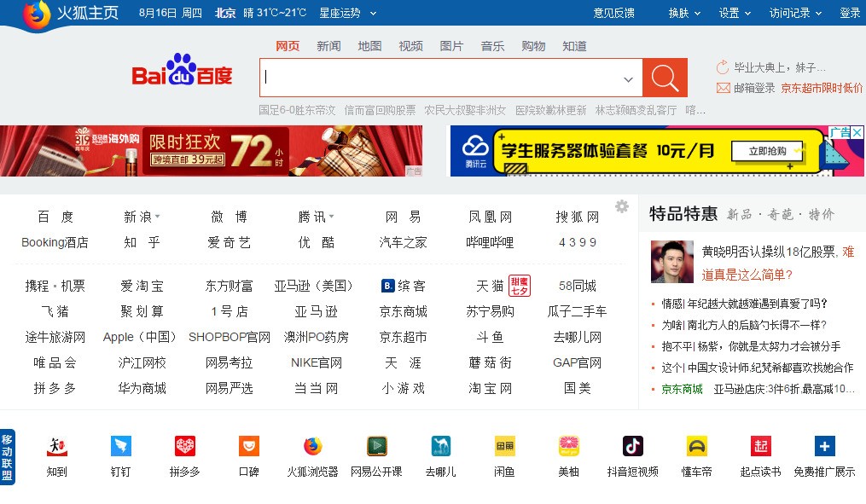Open the 拼多多 app icon in bottom row
This screenshot has width=866, height=504.
coord(184,447)
